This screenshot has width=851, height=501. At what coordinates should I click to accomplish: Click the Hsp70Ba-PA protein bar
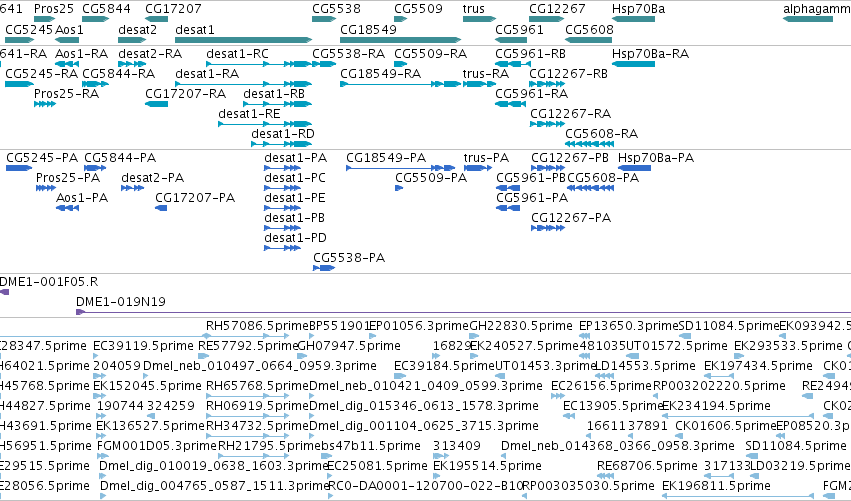pyautogui.click(x=634, y=168)
